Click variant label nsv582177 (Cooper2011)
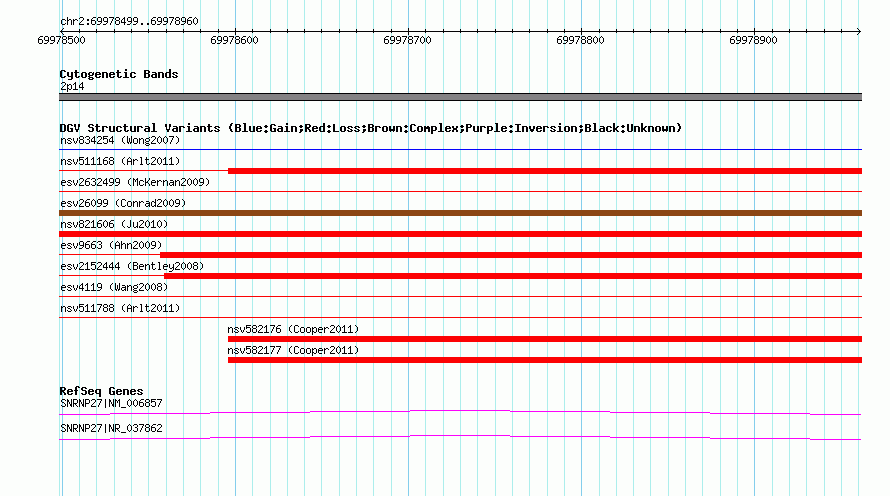The width and height of the screenshot is (890, 496). pyautogui.click(x=293, y=350)
